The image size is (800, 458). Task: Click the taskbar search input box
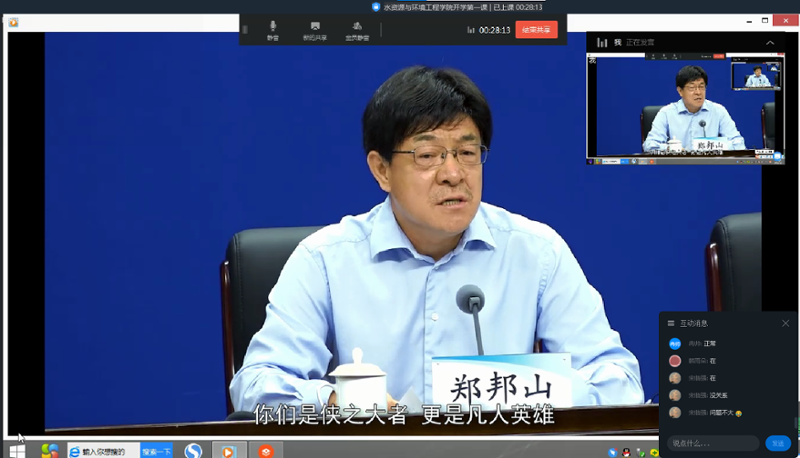[104, 451]
